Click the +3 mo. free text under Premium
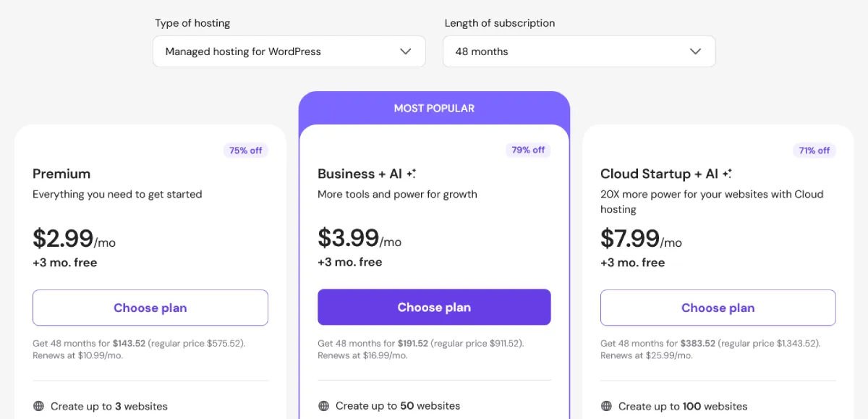The width and height of the screenshot is (868, 419). [x=64, y=262]
